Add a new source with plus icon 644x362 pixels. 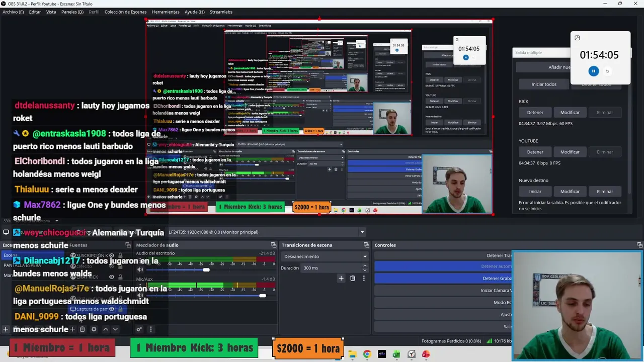[72, 329]
